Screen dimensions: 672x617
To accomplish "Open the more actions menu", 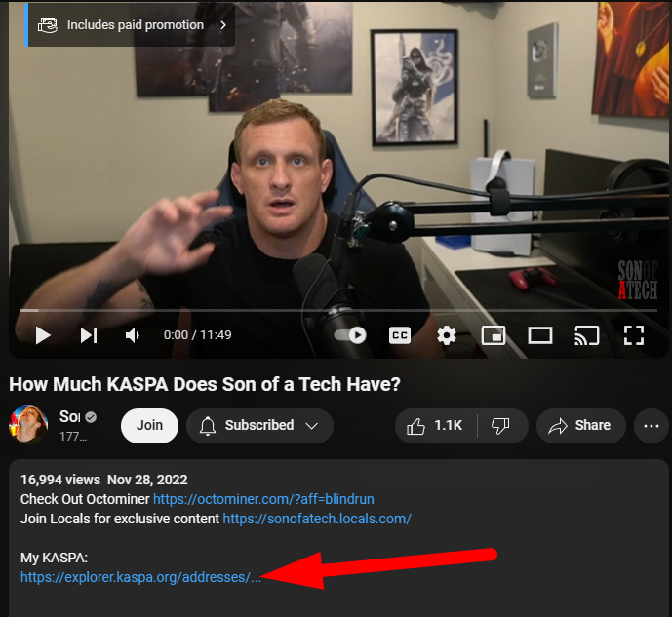I will (652, 426).
